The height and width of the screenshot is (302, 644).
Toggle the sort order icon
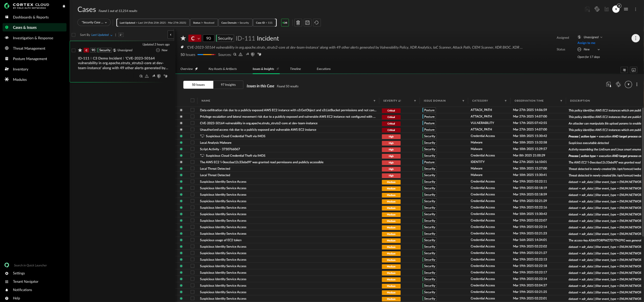point(121,35)
